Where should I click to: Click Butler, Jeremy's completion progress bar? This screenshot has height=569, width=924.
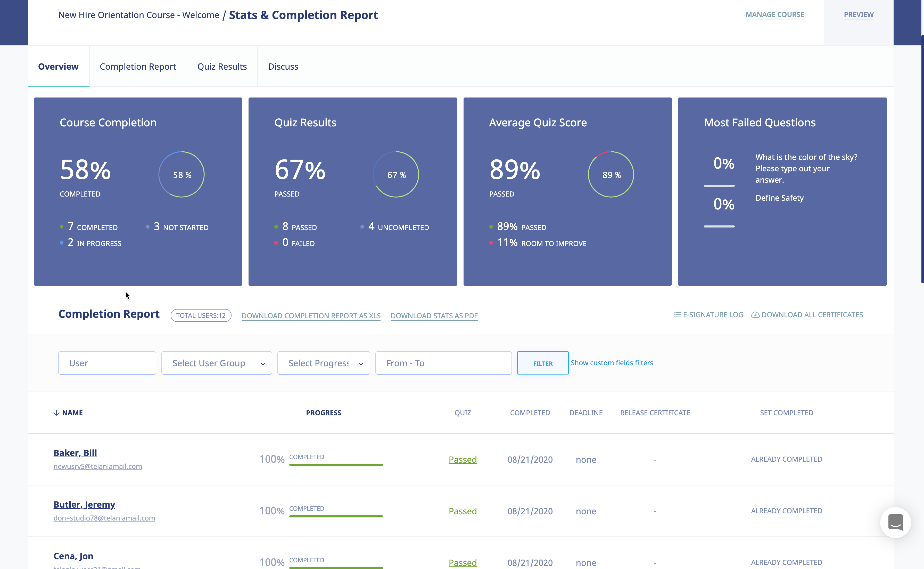pyautogui.click(x=336, y=516)
